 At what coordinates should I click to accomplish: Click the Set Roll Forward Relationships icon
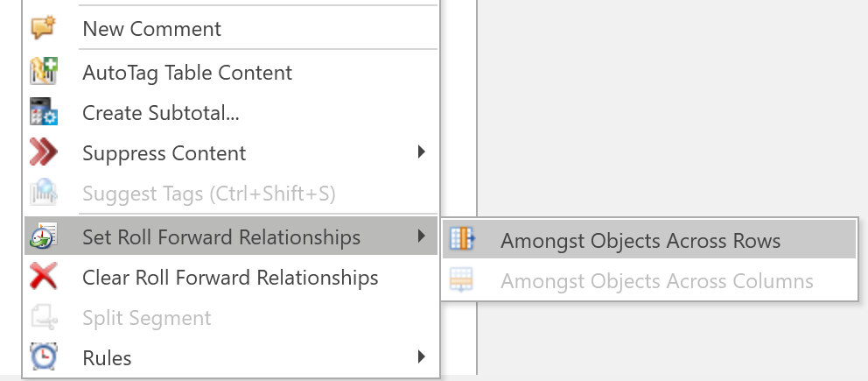(x=43, y=236)
